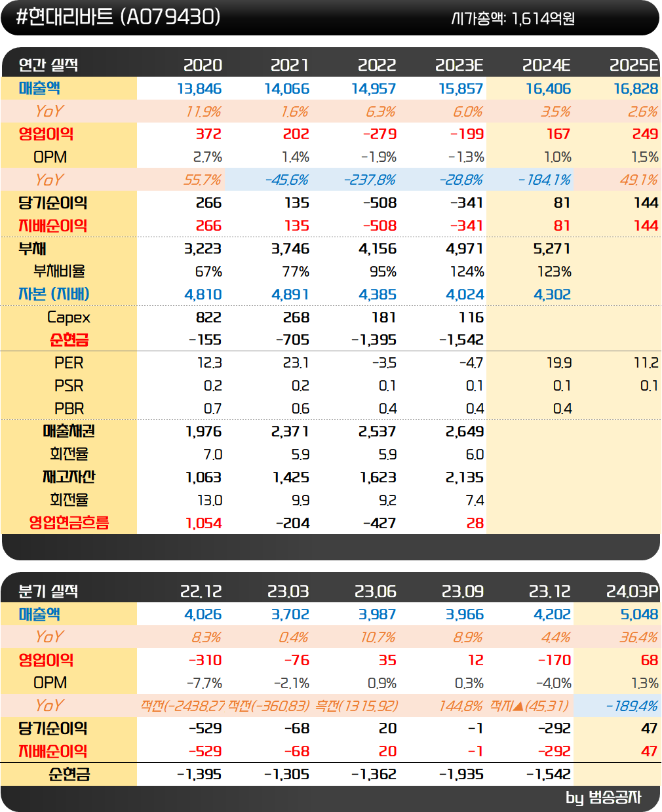This screenshot has width=662, height=812.
Task: Click the quarterly 순현금 value -1,935
Action: 461,774
